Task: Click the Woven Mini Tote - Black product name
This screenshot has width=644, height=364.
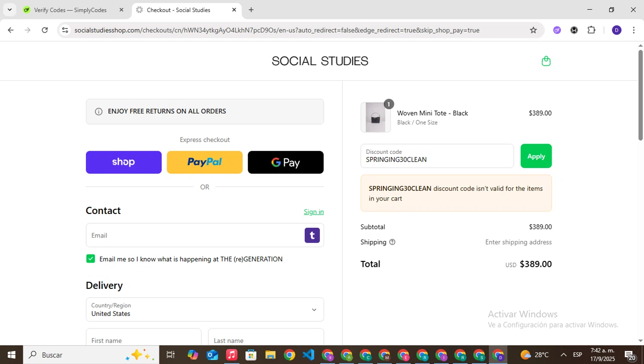Action: pos(432,113)
